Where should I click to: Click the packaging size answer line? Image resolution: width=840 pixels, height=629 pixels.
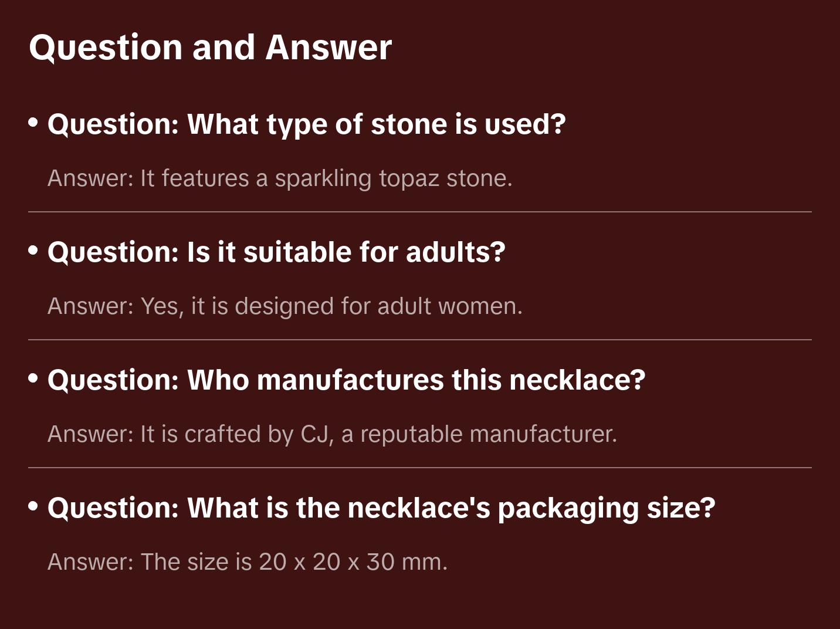pos(247,562)
